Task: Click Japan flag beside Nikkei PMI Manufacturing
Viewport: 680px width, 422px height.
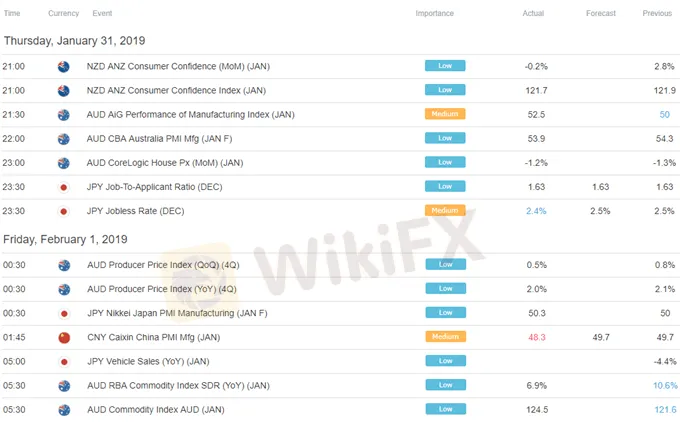Action: (63, 313)
